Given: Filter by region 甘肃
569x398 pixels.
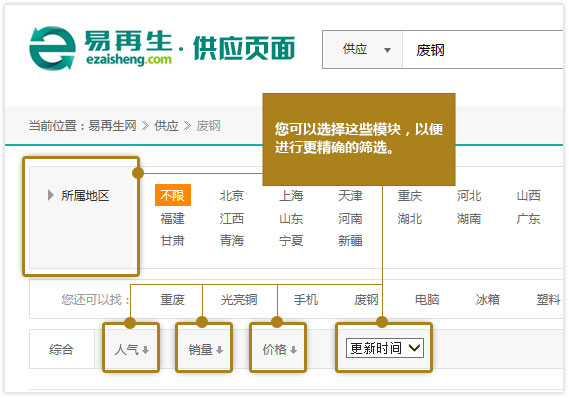Looking at the screenshot, I should pos(172,240).
